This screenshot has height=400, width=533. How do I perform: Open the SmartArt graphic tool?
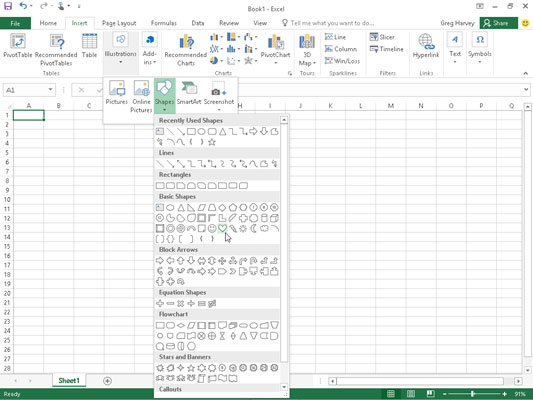[x=189, y=93]
